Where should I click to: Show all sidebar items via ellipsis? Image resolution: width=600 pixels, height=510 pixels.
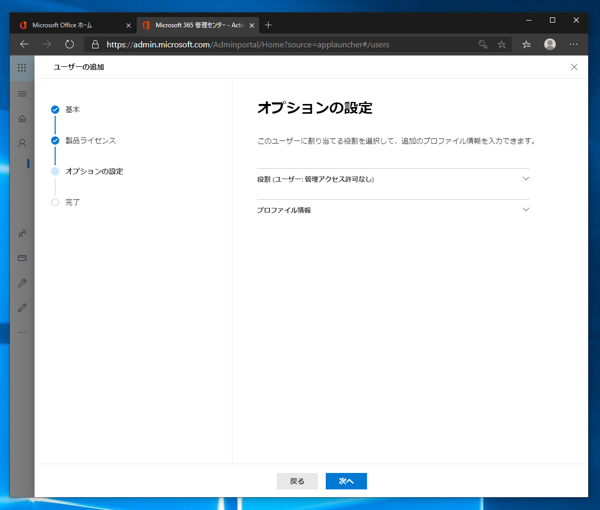coord(22,332)
